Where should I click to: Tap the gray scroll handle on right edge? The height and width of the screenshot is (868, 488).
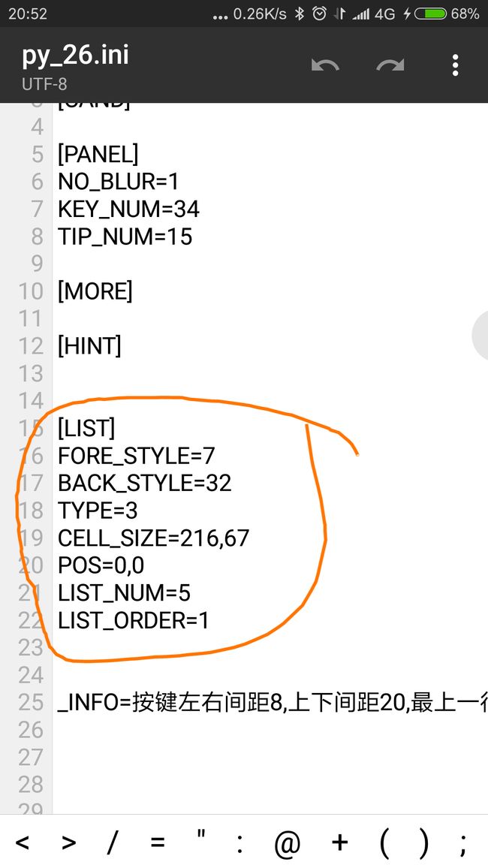[480, 336]
